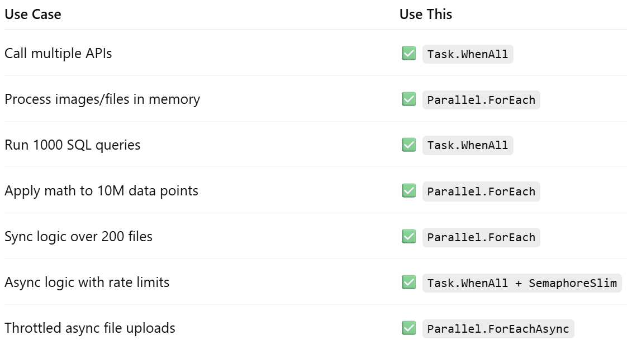The image size is (627, 364).
Task: Click the green checkmark for Run 1000 SQL queries
Action: (x=408, y=145)
